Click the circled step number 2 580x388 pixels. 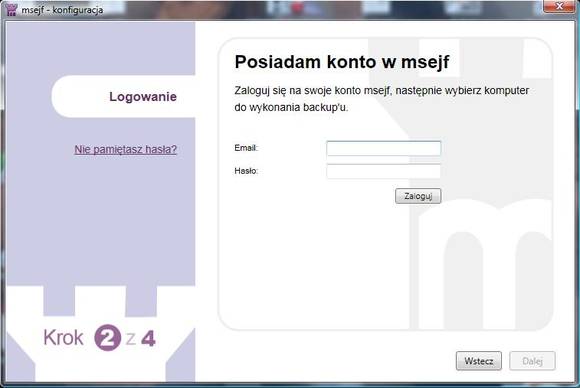click(x=108, y=337)
